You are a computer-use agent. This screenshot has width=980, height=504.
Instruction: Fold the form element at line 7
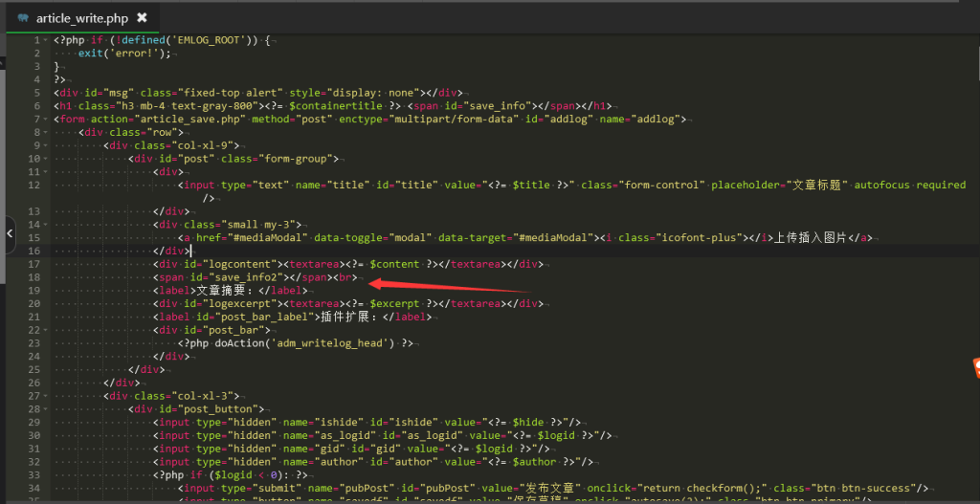(x=47, y=120)
